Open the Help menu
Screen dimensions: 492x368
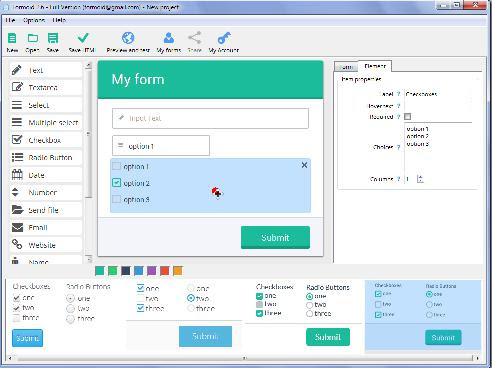[59, 20]
